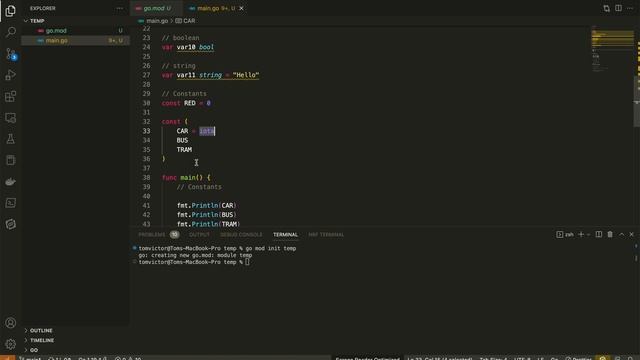Click the editor vertical scrollbar
This screenshot has width=640, height=360.
coord(637,102)
